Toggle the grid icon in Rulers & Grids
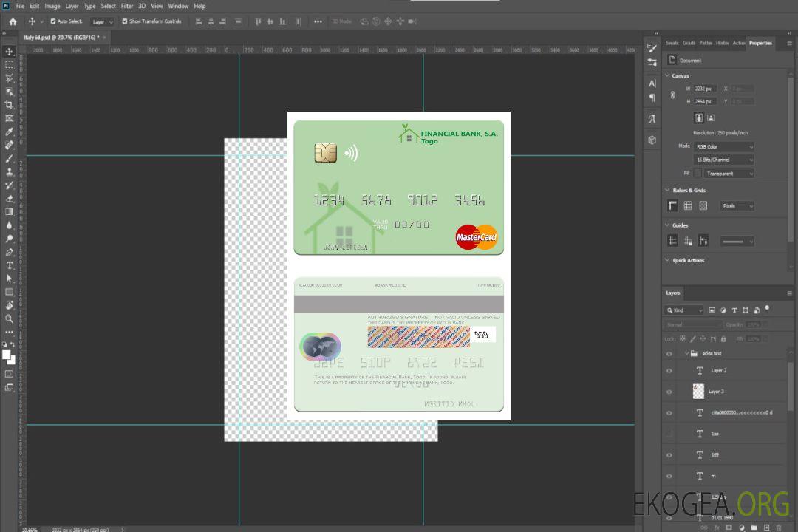This screenshot has height=532, width=798. pyautogui.click(x=688, y=206)
